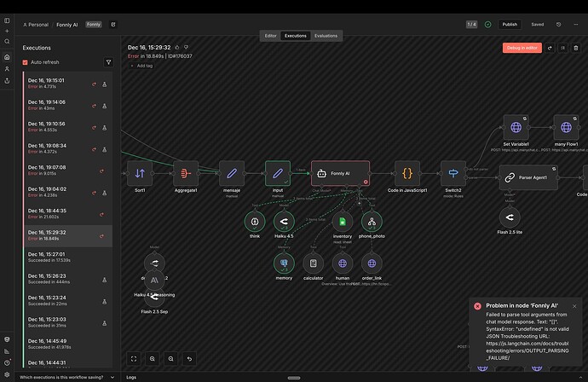The height and width of the screenshot is (382, 588).
Task: Dismiss the Fonnly AI error notification
Action: coord(574,306)
